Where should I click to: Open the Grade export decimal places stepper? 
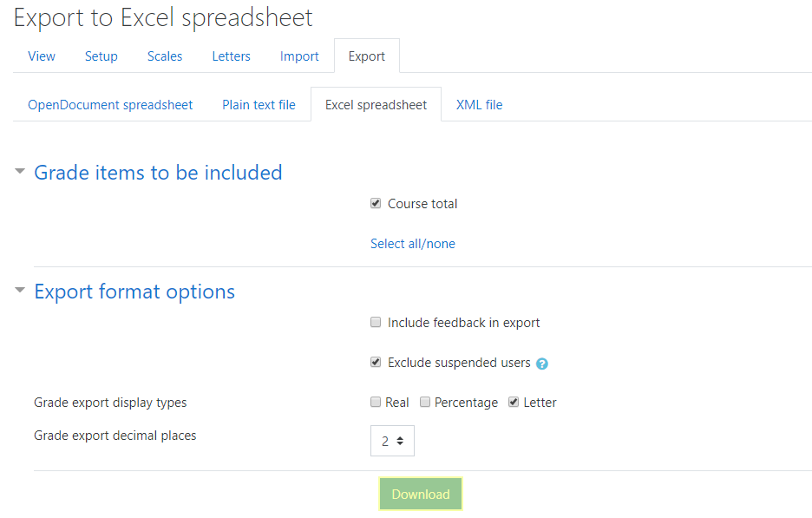coord(392,440)
